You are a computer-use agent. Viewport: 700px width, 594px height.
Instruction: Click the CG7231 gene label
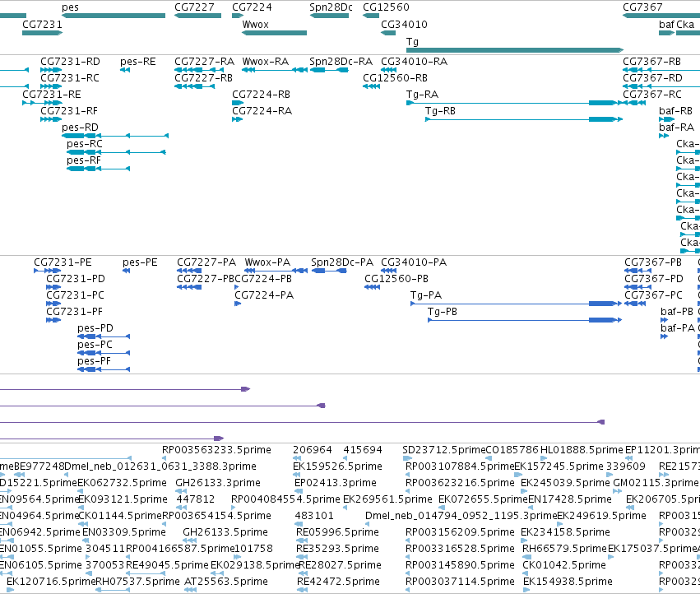[43, 25]
